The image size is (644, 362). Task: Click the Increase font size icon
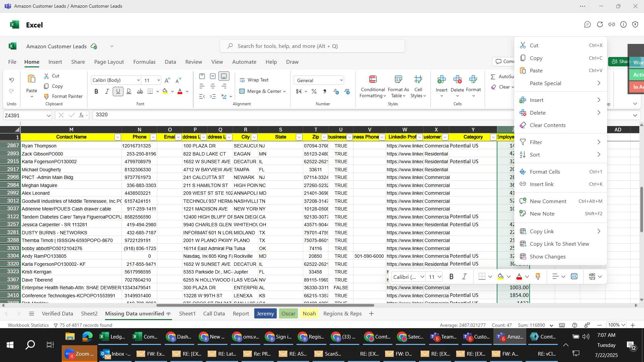click(167, 80)
